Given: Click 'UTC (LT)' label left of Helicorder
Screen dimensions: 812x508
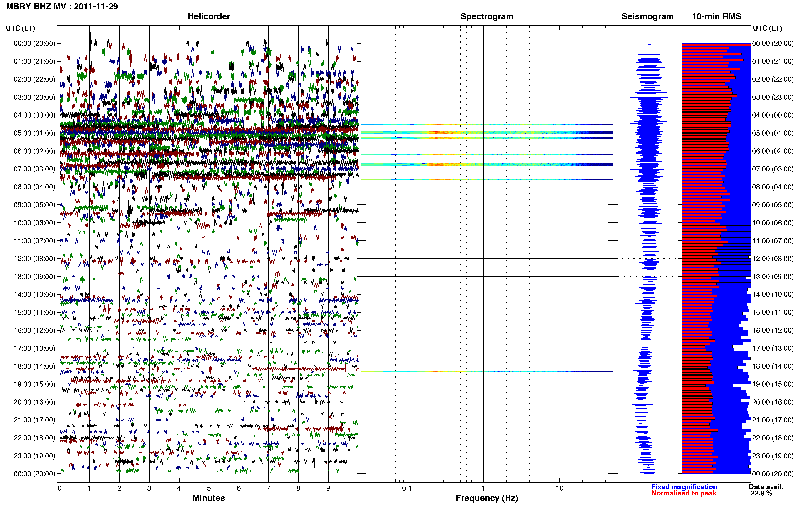Looking at the screenshot, I should pyautogui.click(x=21, y=28).
